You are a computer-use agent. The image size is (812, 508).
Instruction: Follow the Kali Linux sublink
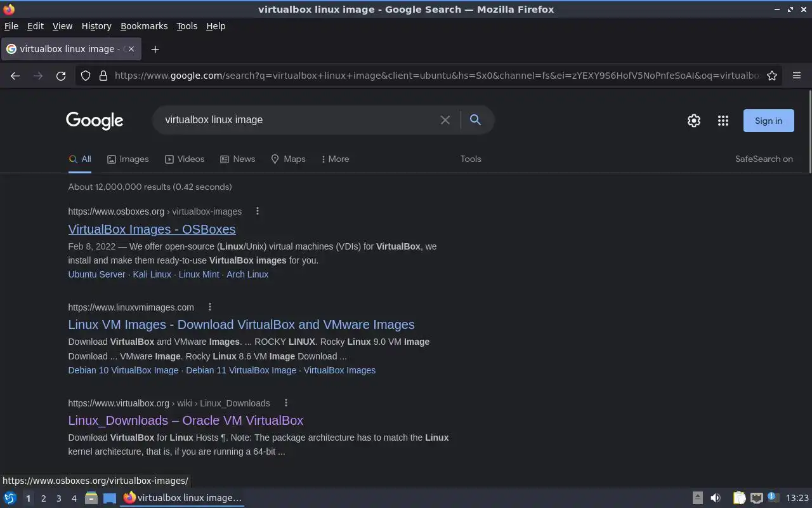pyautogui.click(x=152, y=274)
